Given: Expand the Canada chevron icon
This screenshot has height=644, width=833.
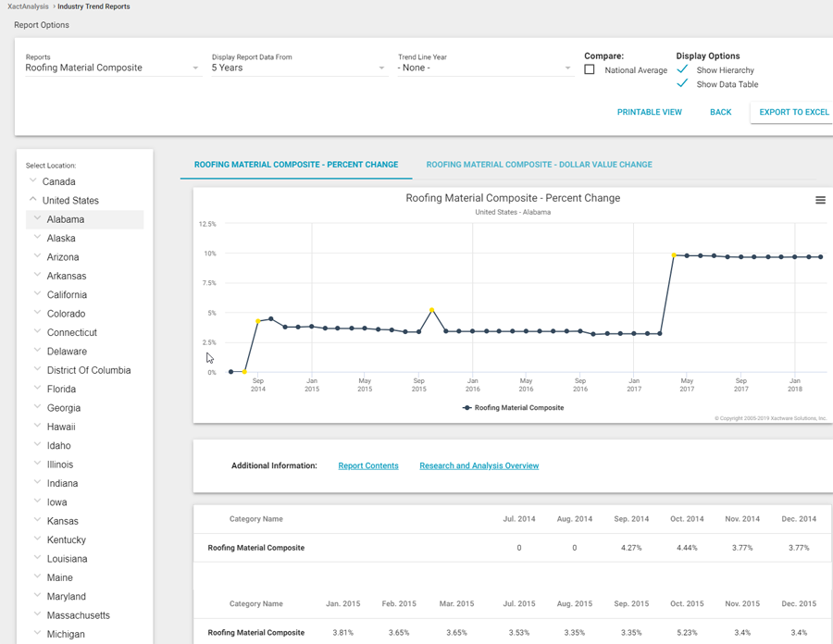Looking at the screenshot, I should [x=33, y=181].
